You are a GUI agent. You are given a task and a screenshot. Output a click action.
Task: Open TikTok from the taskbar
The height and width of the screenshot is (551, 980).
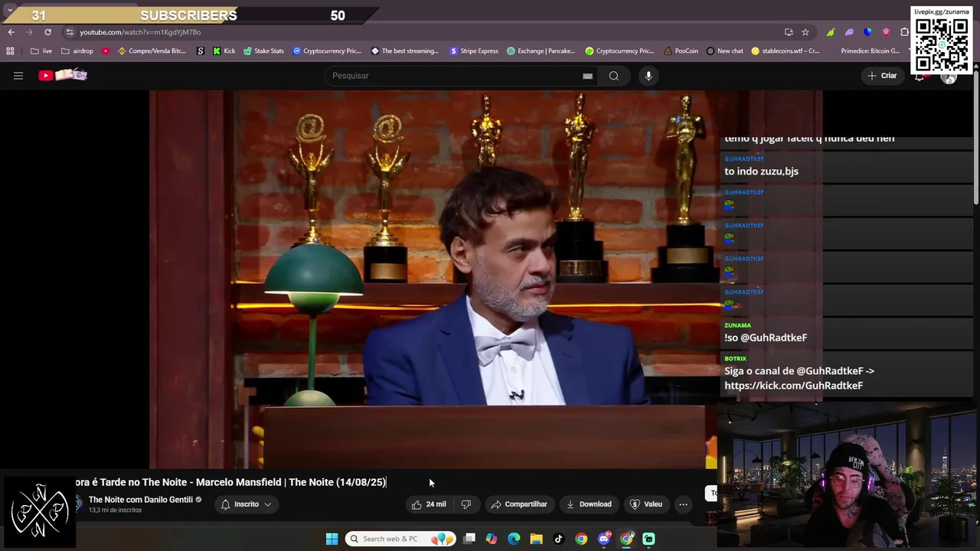coord(559,539)
